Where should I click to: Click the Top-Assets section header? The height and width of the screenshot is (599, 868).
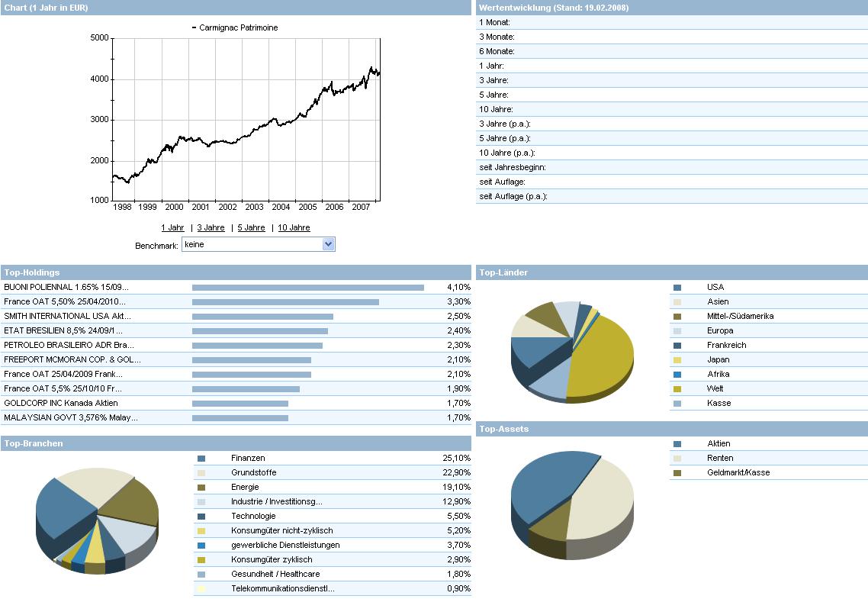tap(671, 429)
